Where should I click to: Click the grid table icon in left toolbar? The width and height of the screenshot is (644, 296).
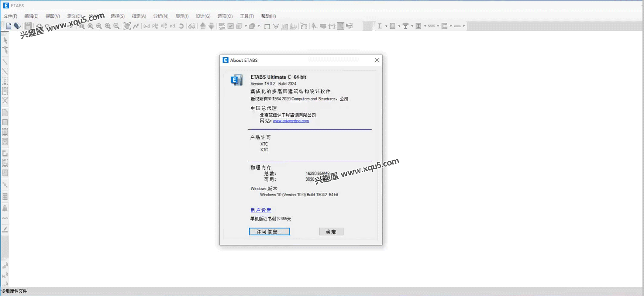pos(5,197)
